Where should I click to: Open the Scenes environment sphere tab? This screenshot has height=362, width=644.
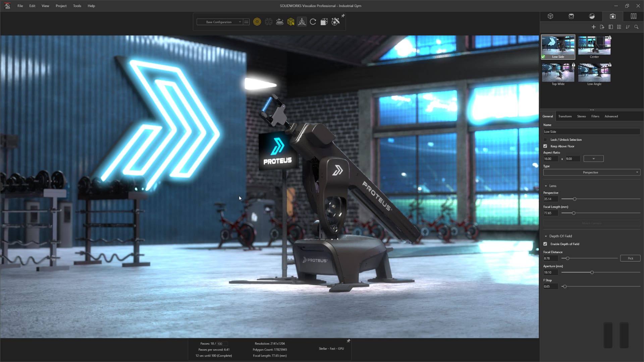pyautogui.click(x=592, y=16)
